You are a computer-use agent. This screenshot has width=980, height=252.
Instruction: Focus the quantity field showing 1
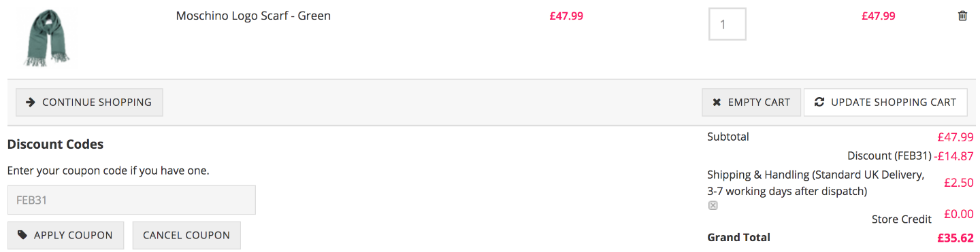tap(728, 24)
